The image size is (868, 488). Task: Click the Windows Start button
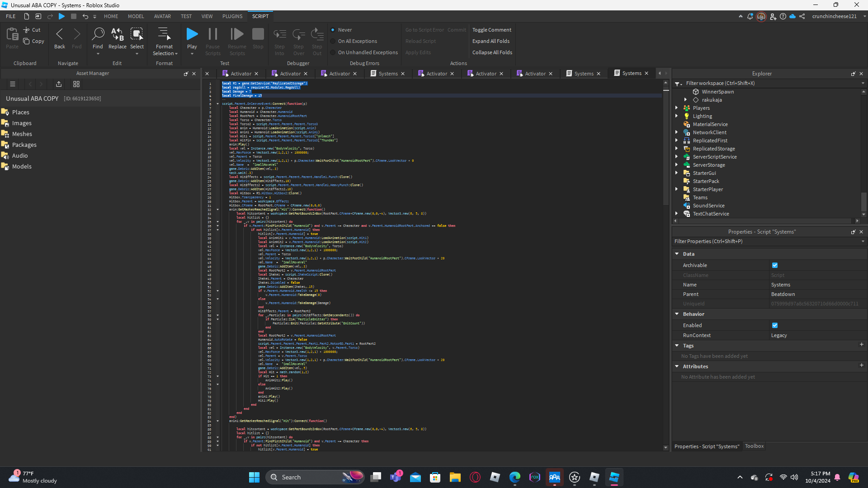point(255,477)
